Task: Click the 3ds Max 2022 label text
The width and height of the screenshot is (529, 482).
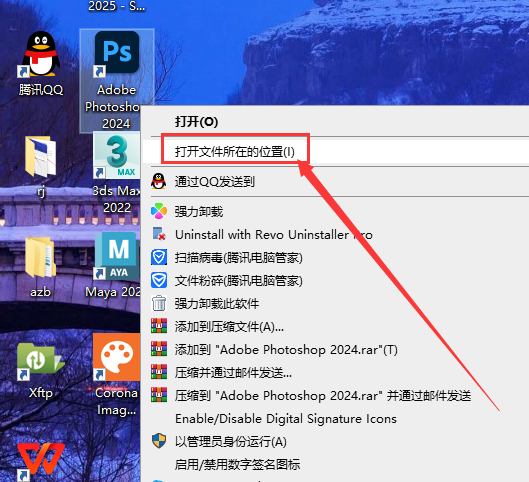Action: click(x=116, y=199)
